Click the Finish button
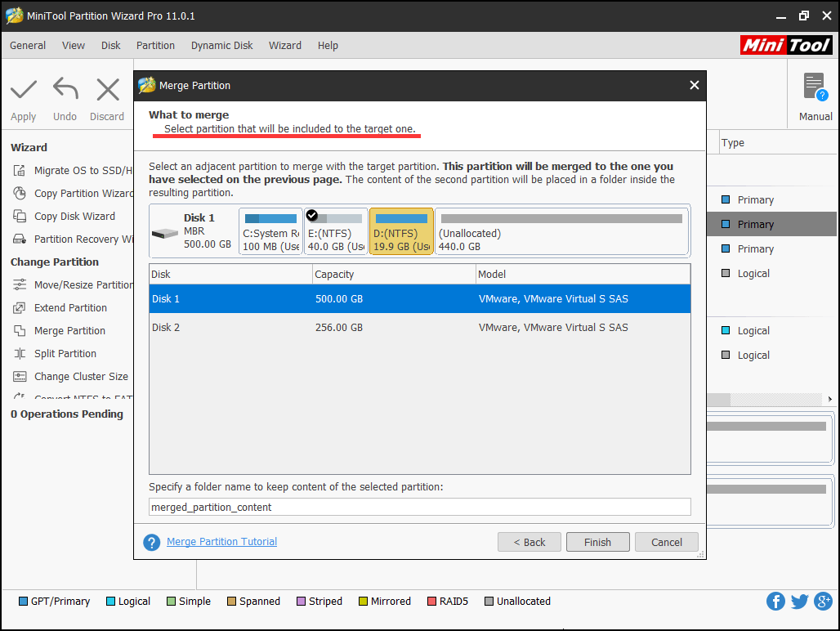 click(x=598, y=542)
